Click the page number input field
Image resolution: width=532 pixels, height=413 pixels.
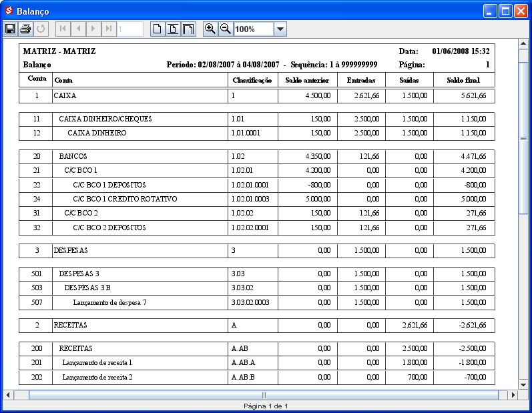[130, 29]
